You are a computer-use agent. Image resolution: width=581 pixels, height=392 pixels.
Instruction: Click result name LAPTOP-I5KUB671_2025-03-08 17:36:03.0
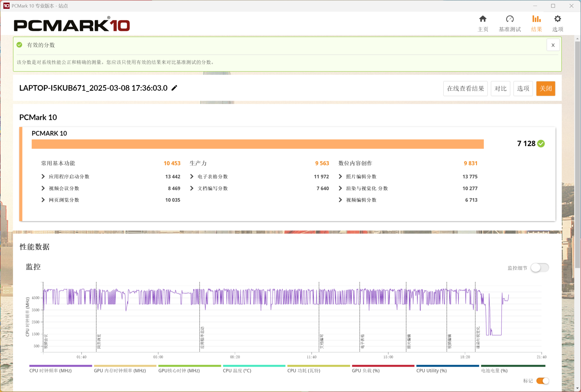pos(93,88)
